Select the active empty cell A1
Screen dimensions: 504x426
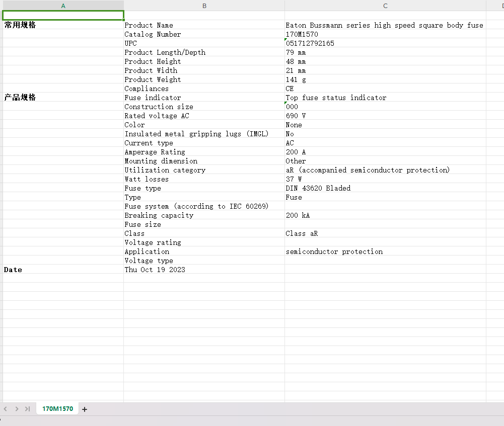pyautogui.click(x=63, y=16)
